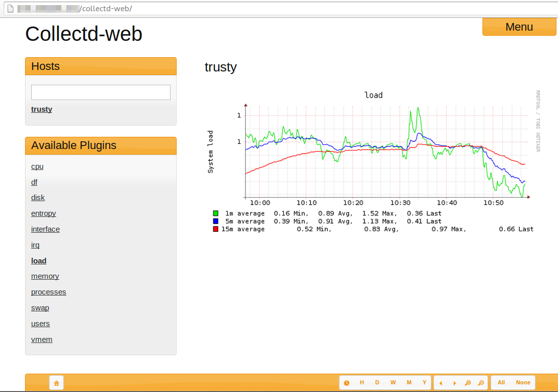Switch graphs to the daily D view
Image resolution: width=558 pixels, height=392 pixels.
pyautogui.click(x=377, y=383)
